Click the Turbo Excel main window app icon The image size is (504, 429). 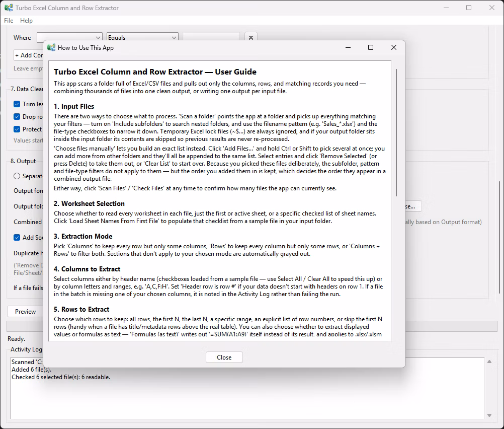9,8
